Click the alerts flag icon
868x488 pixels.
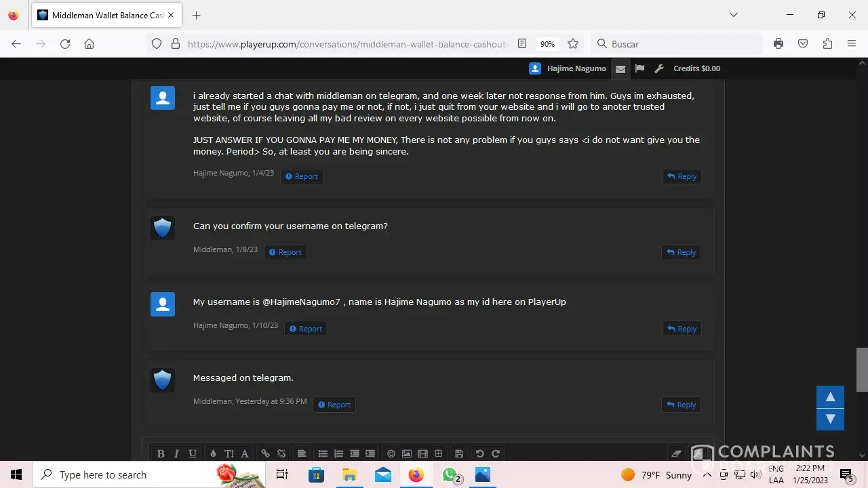coord(639,68)
